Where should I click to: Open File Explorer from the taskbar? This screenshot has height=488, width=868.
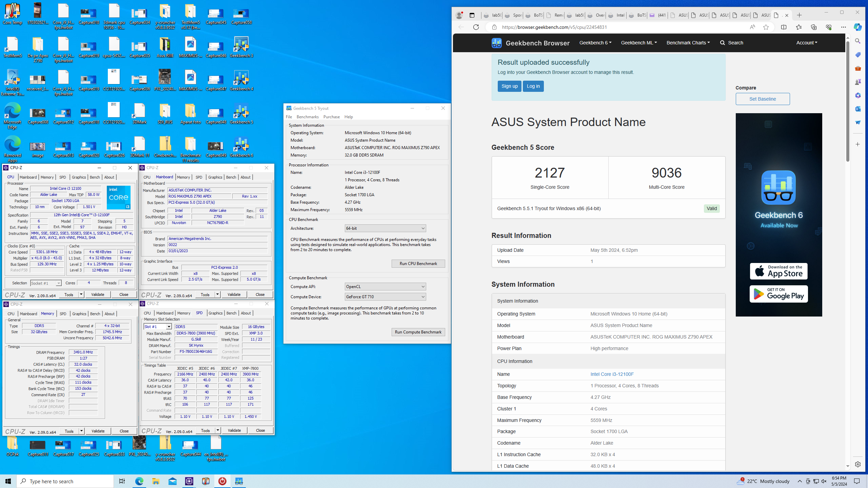coord(156,481)
